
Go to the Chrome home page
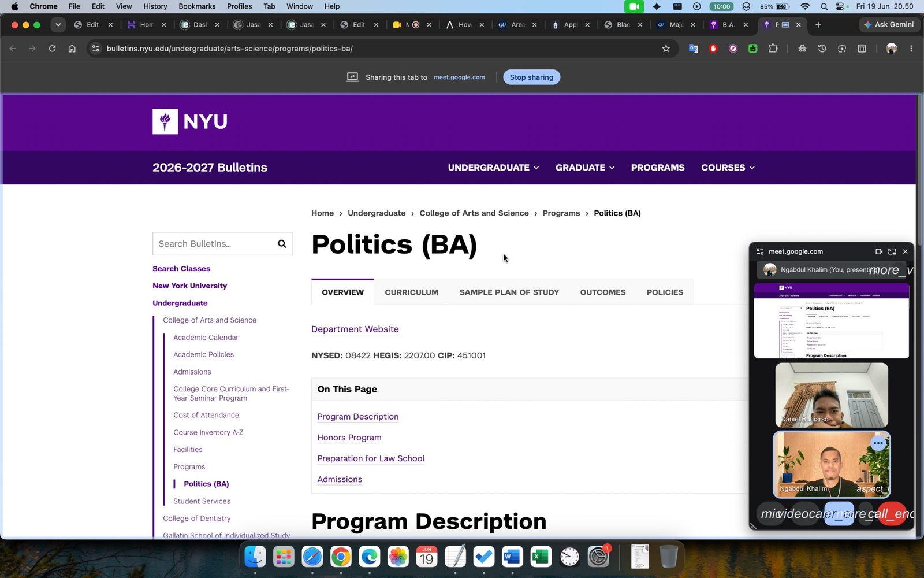(x=72, y=49)
